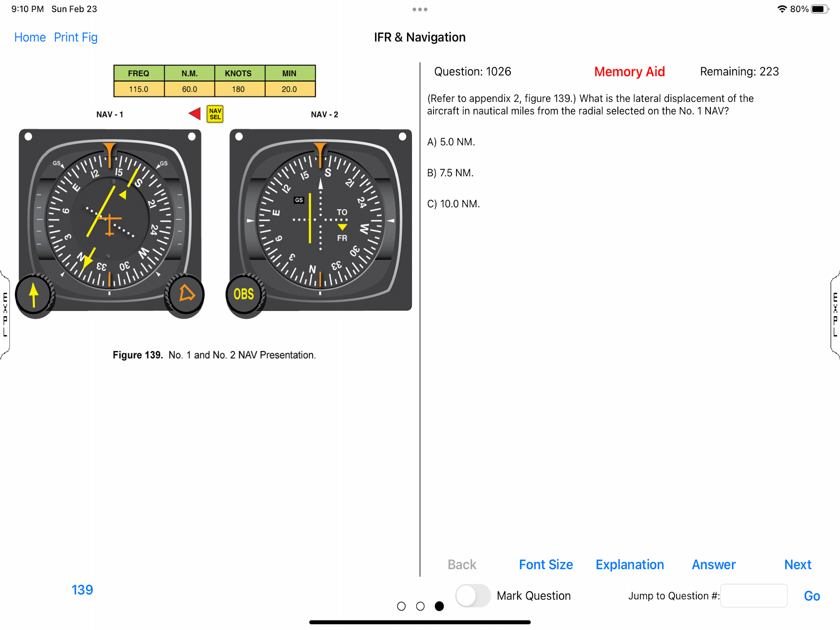Open Print Fig option
Screen dimensions: 840x630
pyautogui.click(x=76, y=37)
